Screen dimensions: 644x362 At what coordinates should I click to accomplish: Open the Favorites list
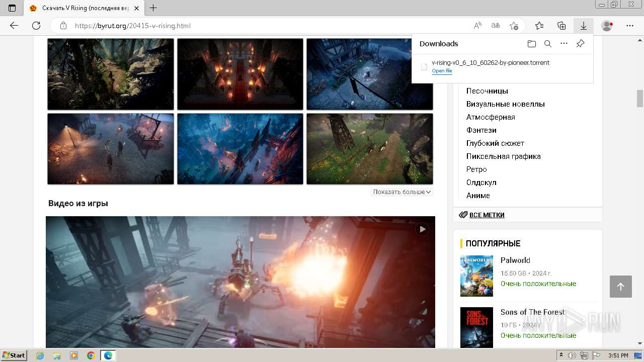pyautogui.click(x=539, y=26)
